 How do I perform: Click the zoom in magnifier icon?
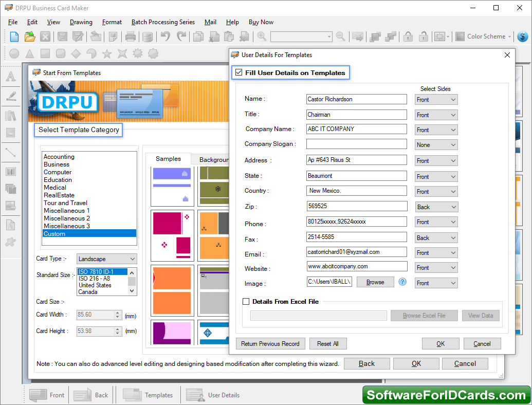pyautogui.click(x=262, y=36)
